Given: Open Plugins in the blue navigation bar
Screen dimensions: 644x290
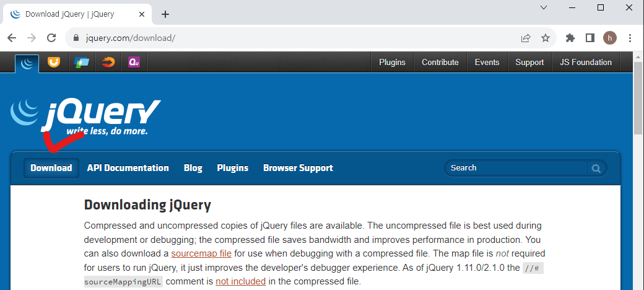Looking at the screenshot, I should point(232,168).
